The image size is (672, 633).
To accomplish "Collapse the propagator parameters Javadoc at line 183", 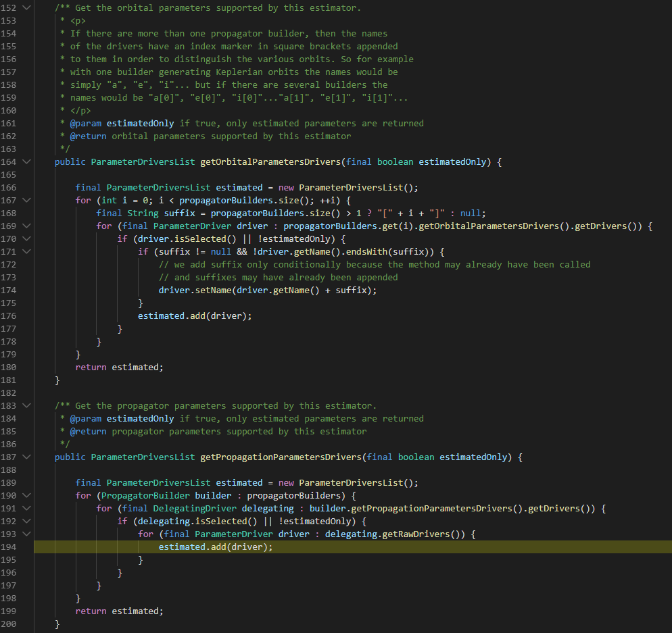I will 26,405.
